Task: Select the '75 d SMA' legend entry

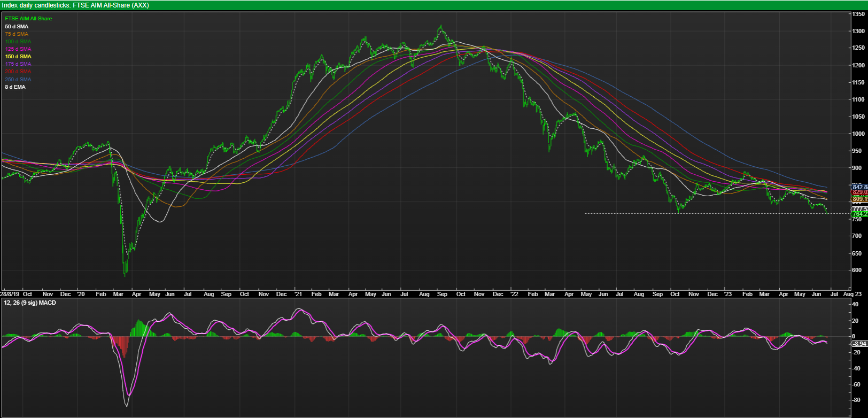Action: (17, 34)
